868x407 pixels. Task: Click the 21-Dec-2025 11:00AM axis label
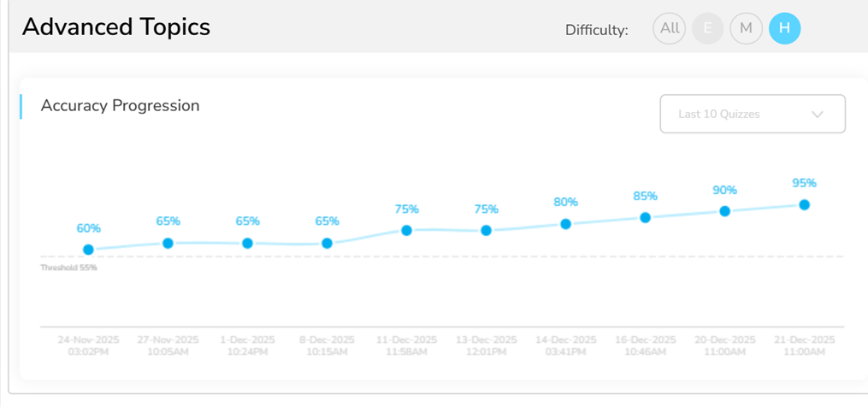click(x=805, y=345)
